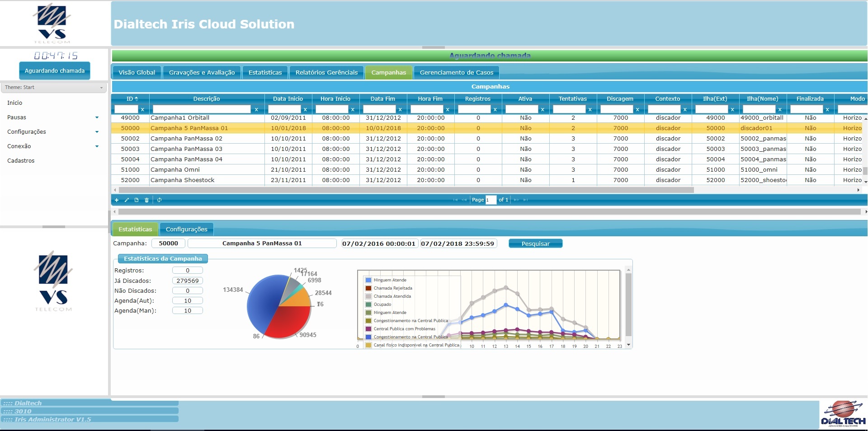868x431 pixels.
Task: Select the Campanha PanMassa 02 row
Action: pos(487,138)
